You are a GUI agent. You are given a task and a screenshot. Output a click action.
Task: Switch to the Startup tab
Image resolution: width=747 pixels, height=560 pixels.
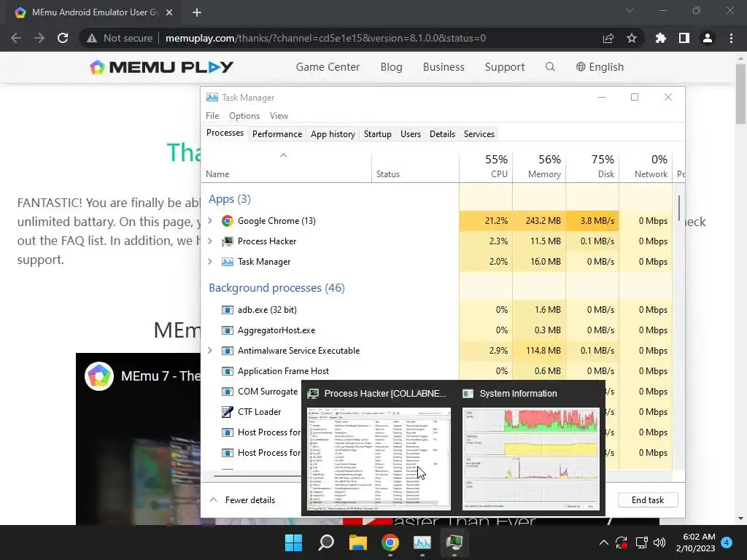(x=378, y=134)
